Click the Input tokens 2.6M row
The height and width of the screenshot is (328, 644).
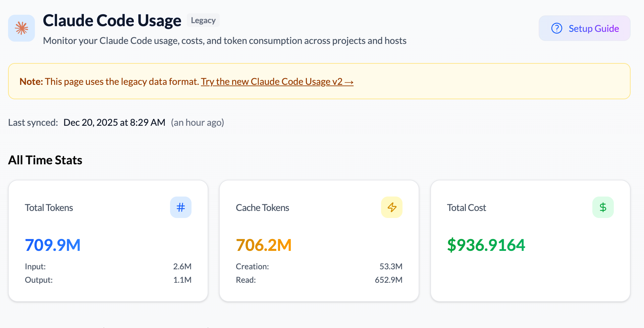(x=108, y=266)
